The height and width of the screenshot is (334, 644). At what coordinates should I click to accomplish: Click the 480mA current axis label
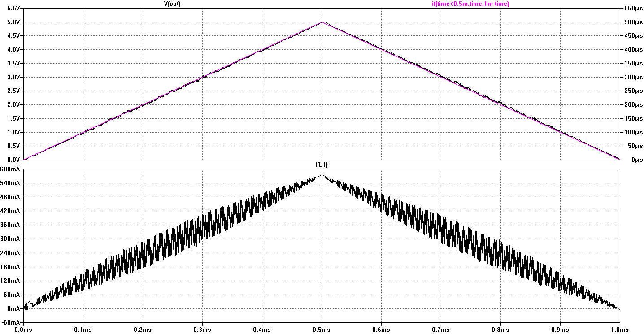point(11,197)
